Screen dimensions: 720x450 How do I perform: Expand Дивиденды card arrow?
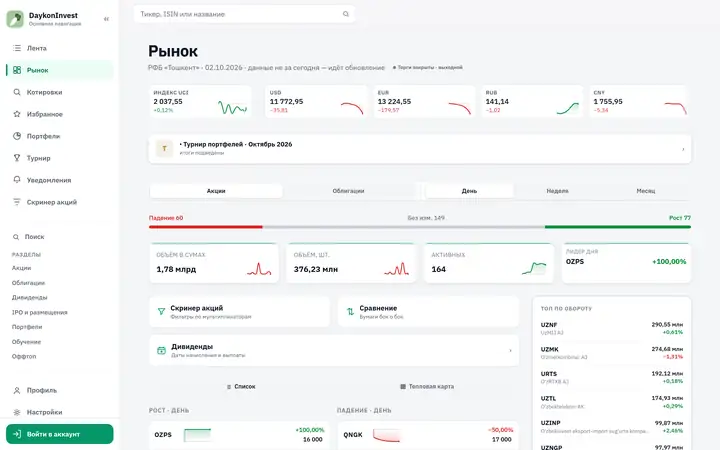pyautogui.click(x=510, y=350)
